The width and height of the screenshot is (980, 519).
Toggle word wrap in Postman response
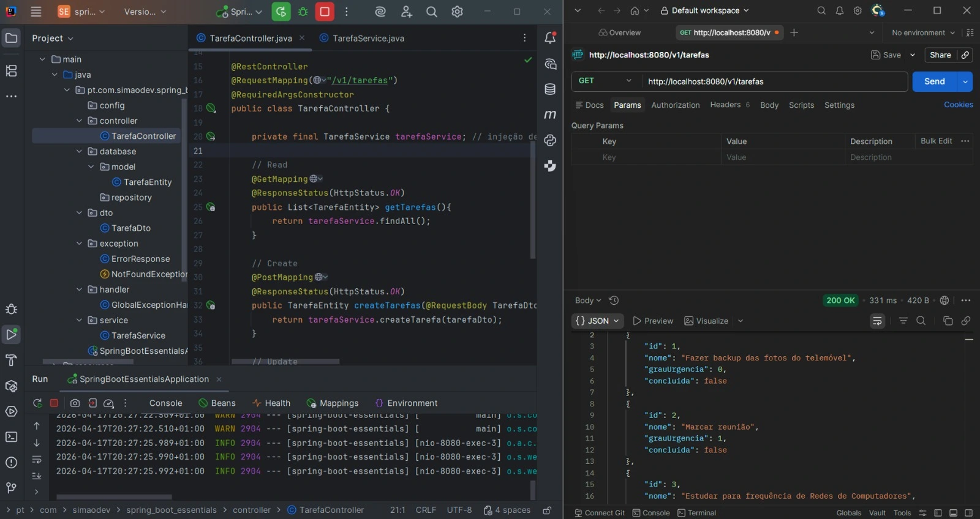point(877,321)
